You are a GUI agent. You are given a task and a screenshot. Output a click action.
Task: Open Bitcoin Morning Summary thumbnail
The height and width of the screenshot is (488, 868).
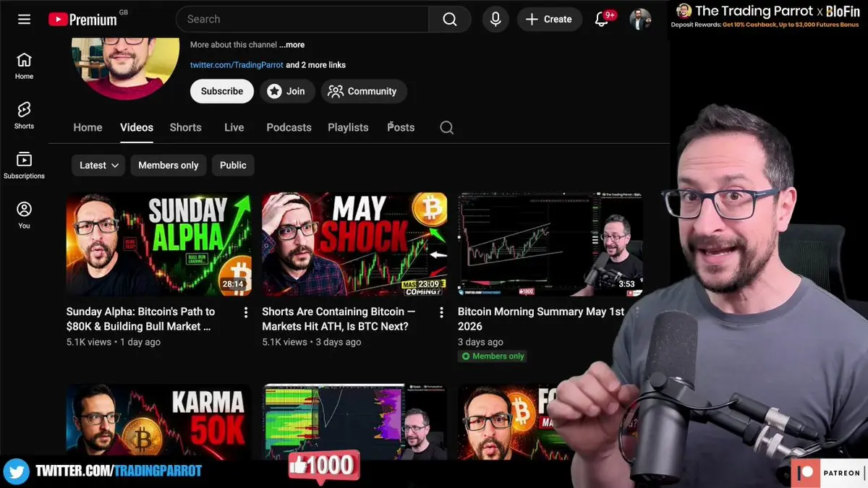(x=550, y=244)
